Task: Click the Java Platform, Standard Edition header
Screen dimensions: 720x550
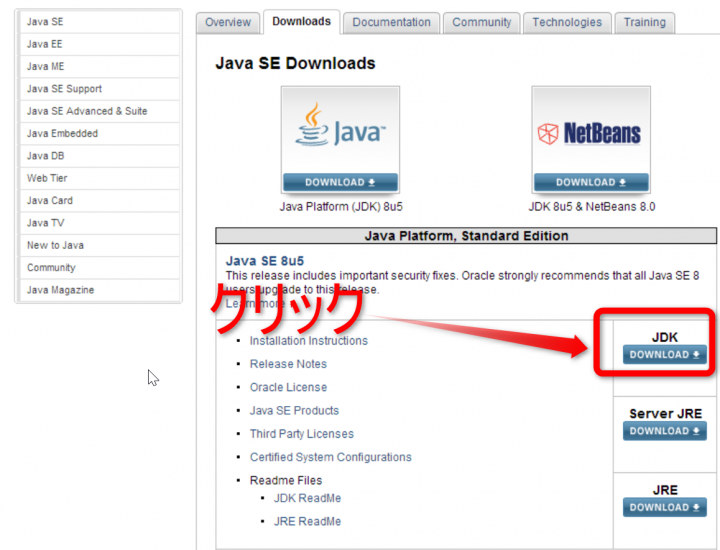Action: (466, 236)
